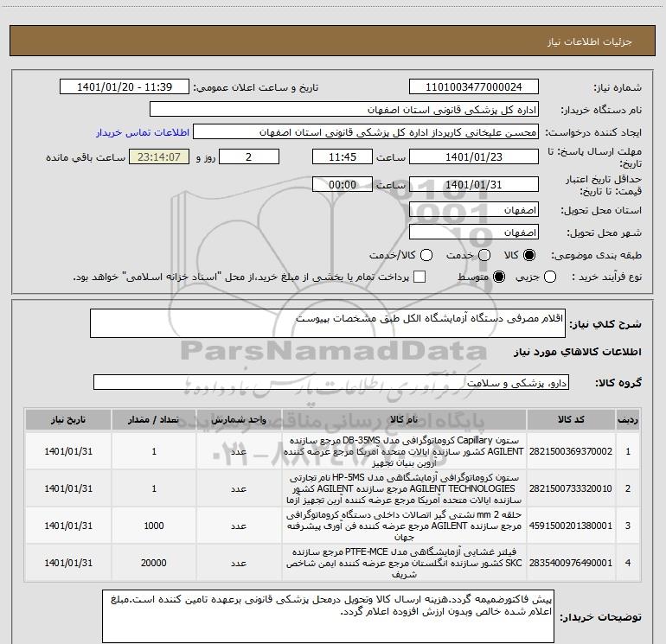Image resolution: width=666 pixels, height=644 pixels.
Task: Select the کالا/خدمت radio button
Action: (x=426, y=255)
